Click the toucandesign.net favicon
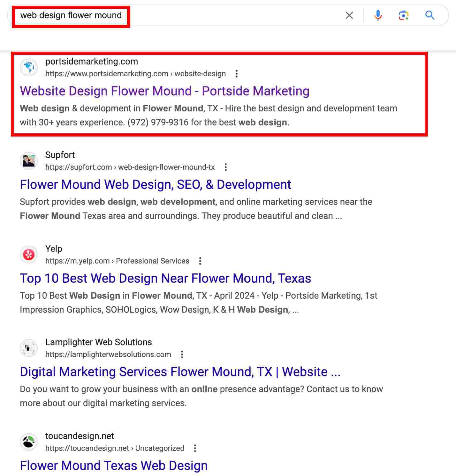Viewport: 456px width, 476px height. (x=28, y=442)
